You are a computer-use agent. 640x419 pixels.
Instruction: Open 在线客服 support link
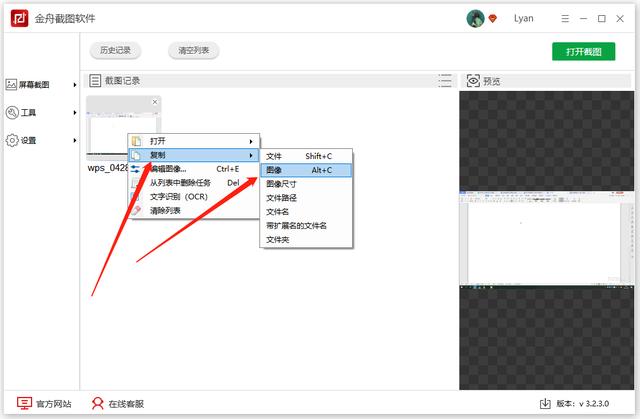(x=117, y=403)
